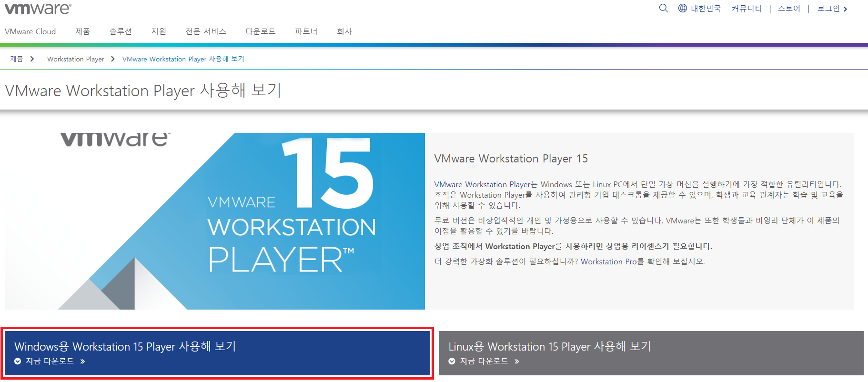Open the VMware Cloud menu
This screenshot has height=382, width=868.
(30, 31)
